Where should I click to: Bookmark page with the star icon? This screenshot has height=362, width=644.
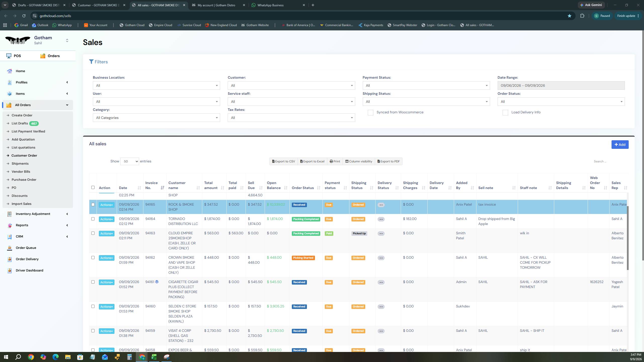pyautogui.click(x=569, y=16)
